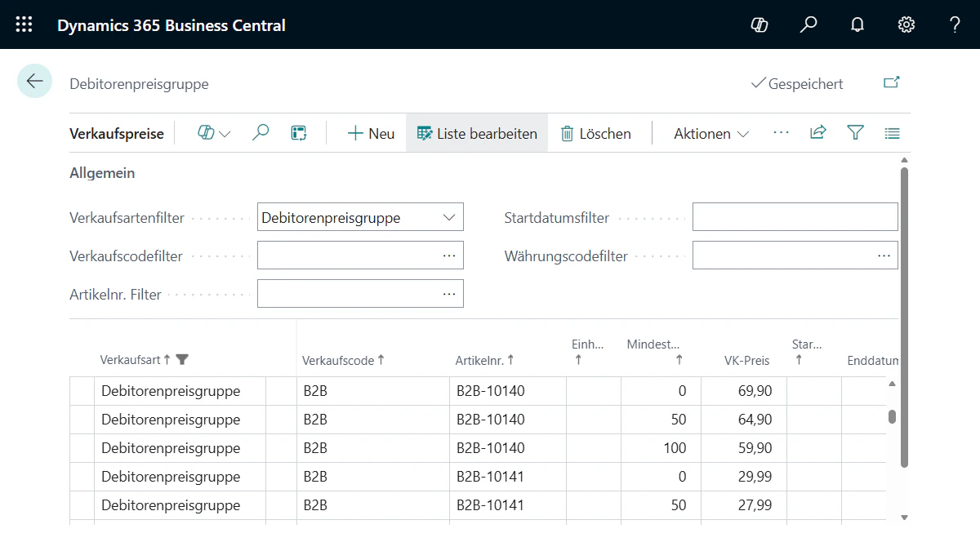This screenshot has height=551, width=980.
Task: Select the VK-Preis cell 29,99
Action: 744,477
